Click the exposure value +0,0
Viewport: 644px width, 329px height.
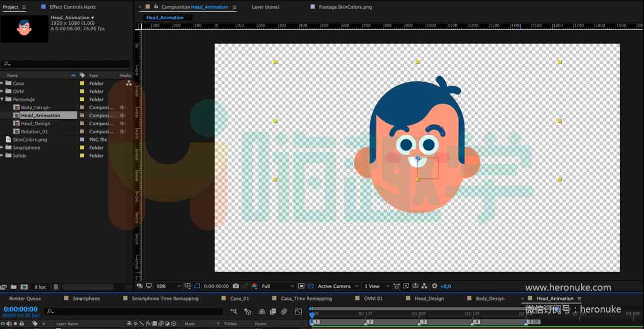[x=446, y=287]
